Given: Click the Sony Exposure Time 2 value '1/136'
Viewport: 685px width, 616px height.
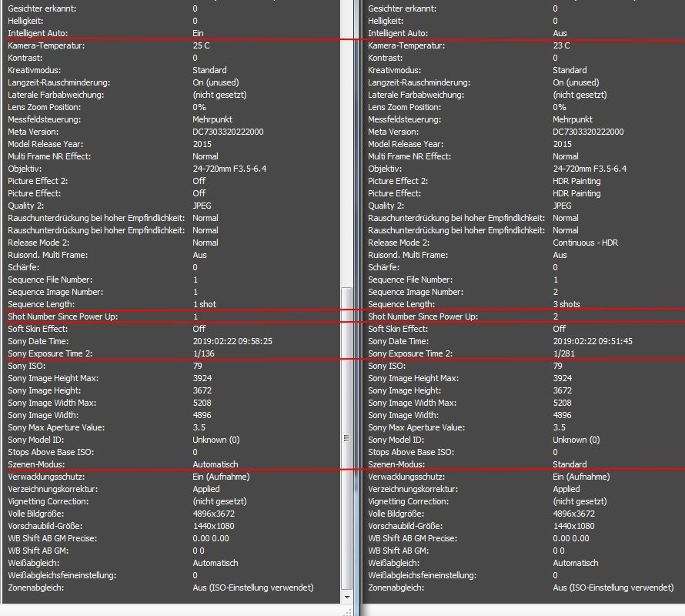Looking at the screenshot, I should pos(203,353).
